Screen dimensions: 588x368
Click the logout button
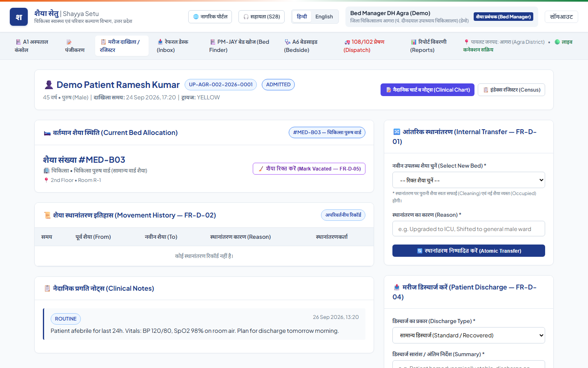point(561,17)
